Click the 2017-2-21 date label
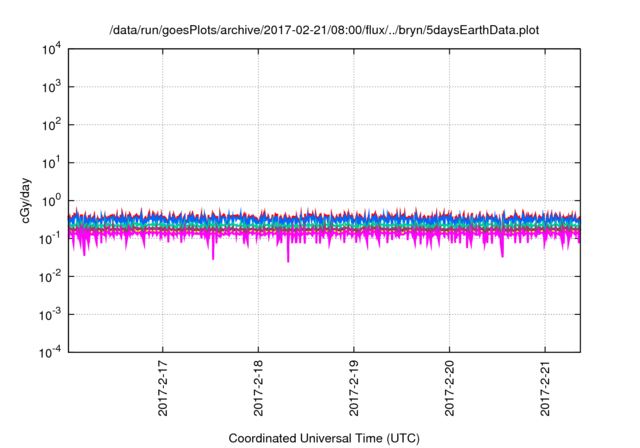Viewport: 640px width, 448px height. click(x=545, y=388)
